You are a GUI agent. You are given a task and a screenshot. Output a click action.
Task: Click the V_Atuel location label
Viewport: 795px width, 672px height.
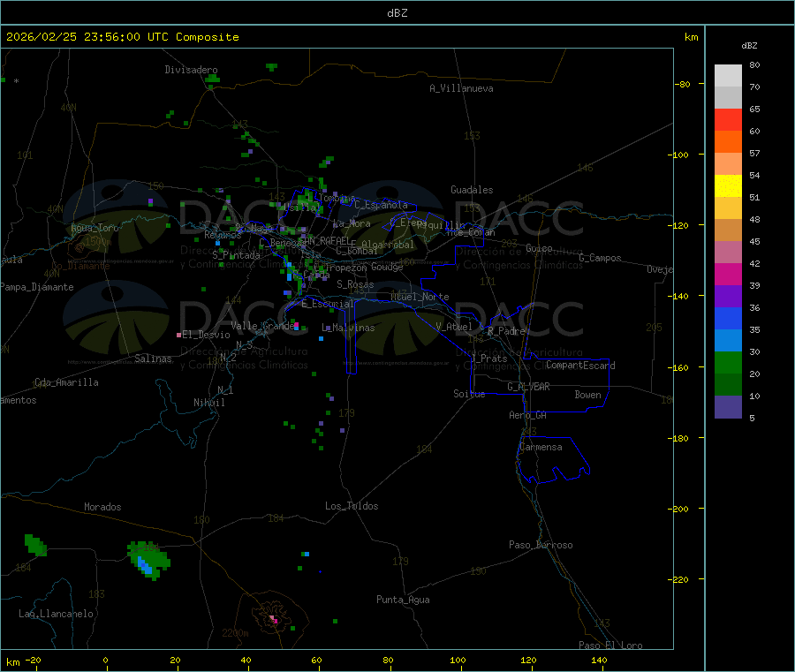[x=454, y=327]
